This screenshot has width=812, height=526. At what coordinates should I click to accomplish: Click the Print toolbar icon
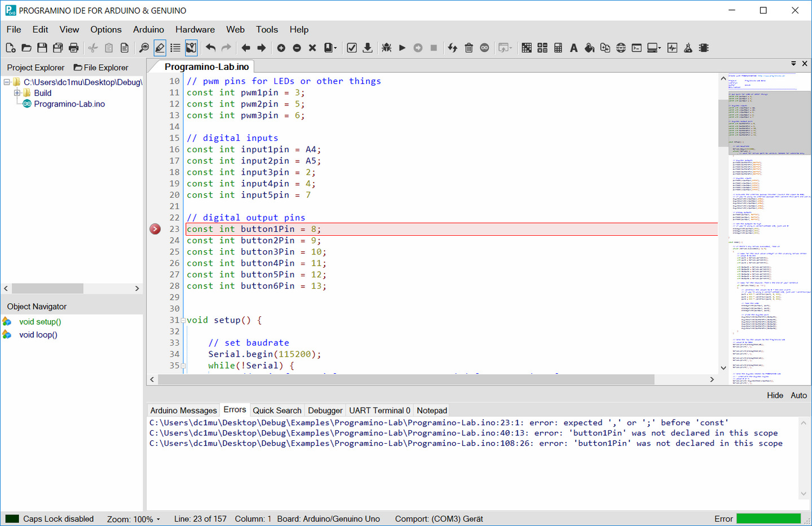coord(74,48)
